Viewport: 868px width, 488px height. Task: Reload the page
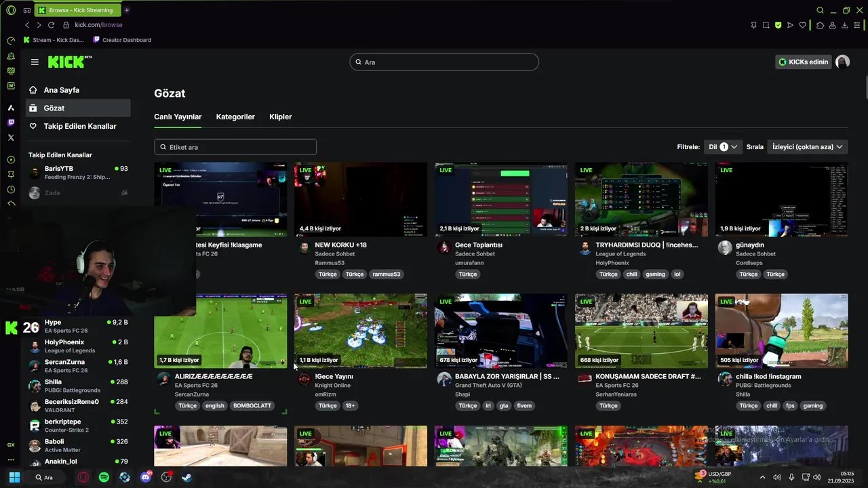(51, 25)
